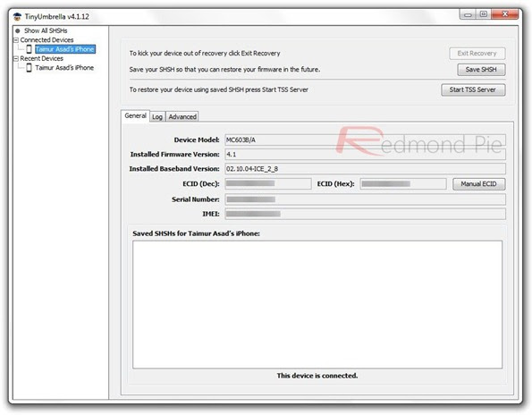Viewport: 532px width, 415px height.
Task: Click the Device Model field
Action: (x=365, y=140)
